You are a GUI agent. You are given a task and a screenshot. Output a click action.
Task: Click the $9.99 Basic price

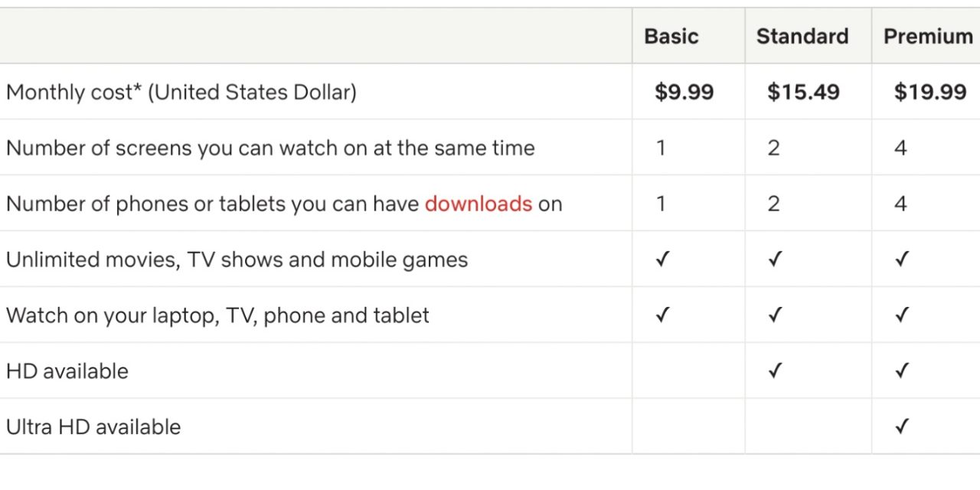click(684, 92)
